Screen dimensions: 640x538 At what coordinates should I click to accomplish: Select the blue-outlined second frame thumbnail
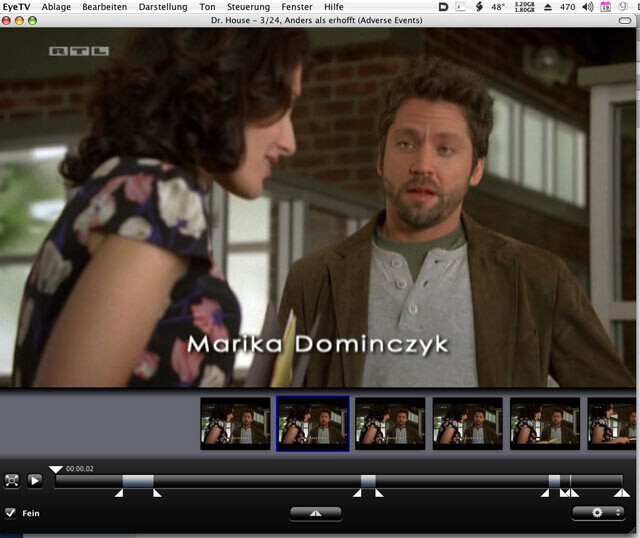313,424
